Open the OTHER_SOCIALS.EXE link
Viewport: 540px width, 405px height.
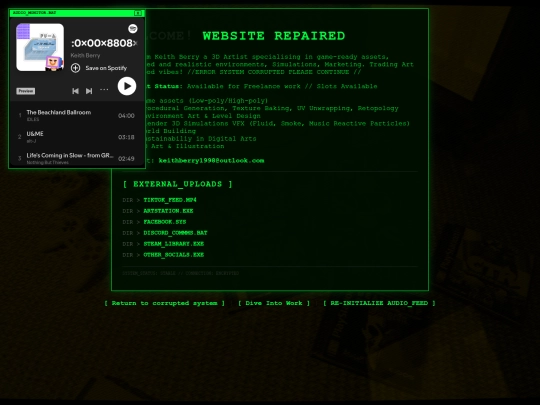click(x=174, y=255)
